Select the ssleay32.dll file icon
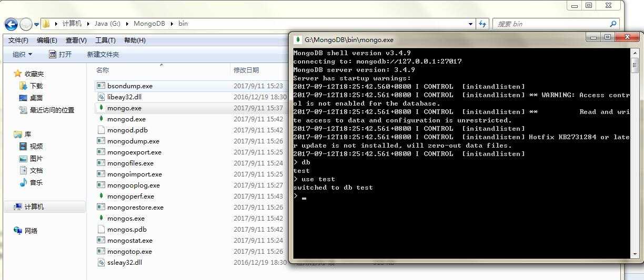Image resolution: width=644 pixels, height=280 pixels. click(x=102, y=262)
